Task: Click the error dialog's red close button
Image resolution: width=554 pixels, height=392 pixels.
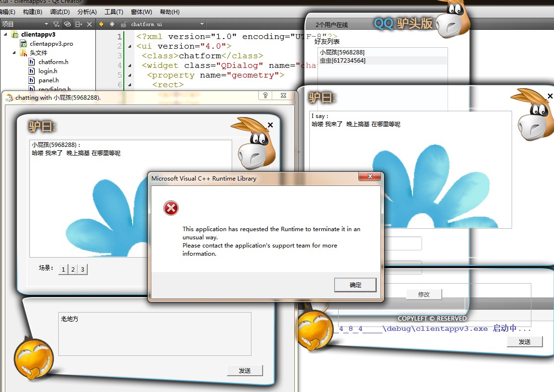Action: [x=370, y=176]
